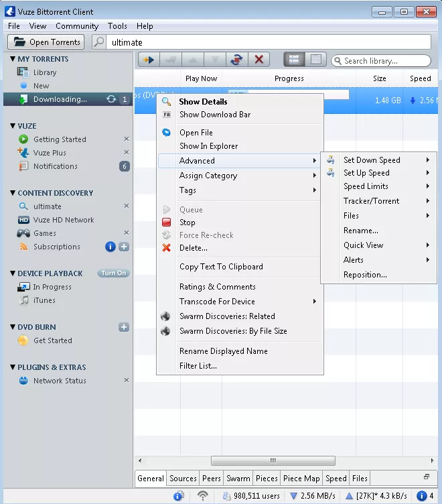Select New under My Torrents

41,86
